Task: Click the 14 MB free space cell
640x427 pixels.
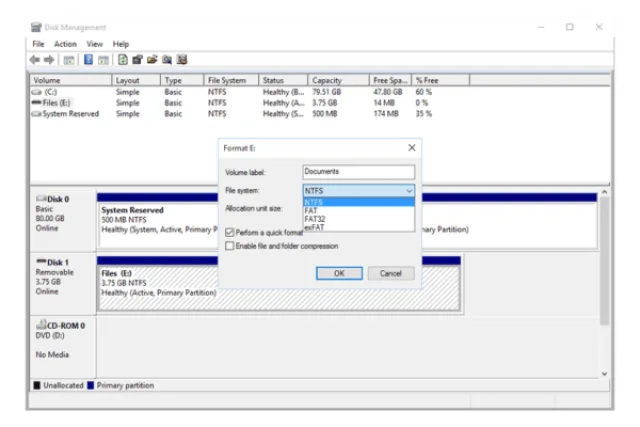Action: point(384,103)
